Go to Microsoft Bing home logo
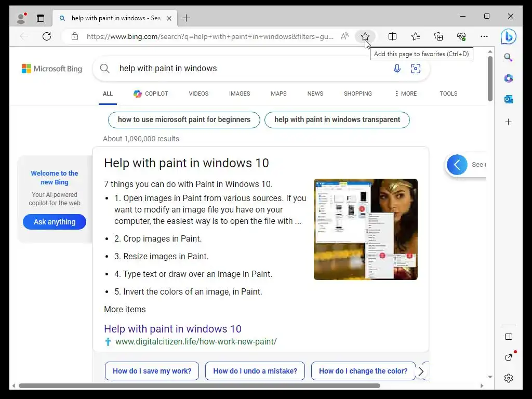 point(52,69)
